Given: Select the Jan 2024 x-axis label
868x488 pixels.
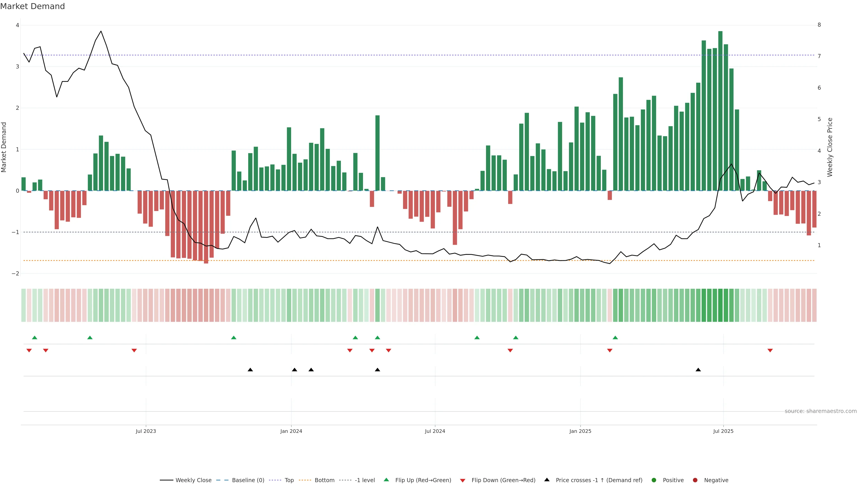Looking at the screenshot, I should (291, 431).
